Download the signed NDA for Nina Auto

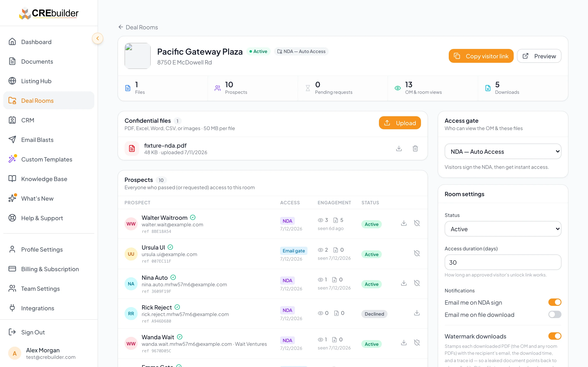point(404,283)
